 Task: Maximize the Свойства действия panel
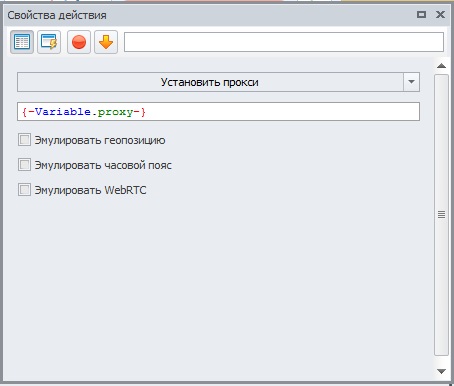(421, 15)
